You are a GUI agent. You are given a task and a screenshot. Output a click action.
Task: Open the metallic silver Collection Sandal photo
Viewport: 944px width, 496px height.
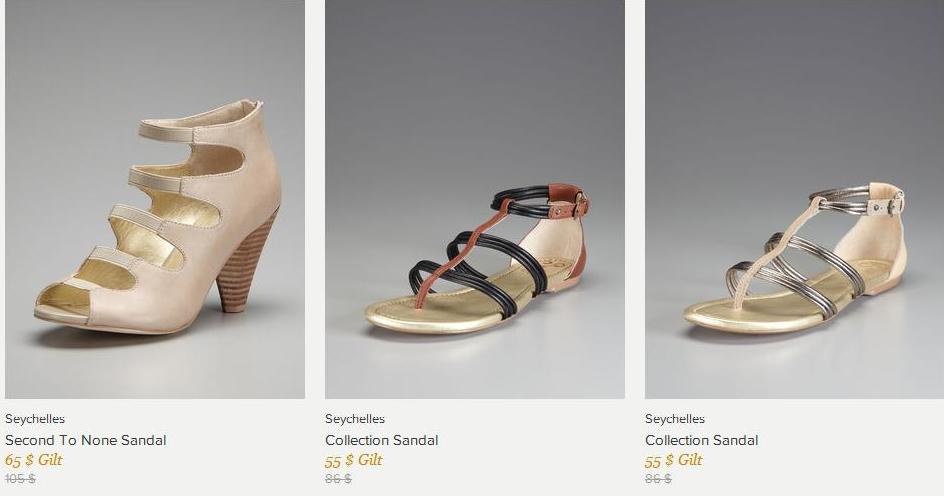[794, 199]
